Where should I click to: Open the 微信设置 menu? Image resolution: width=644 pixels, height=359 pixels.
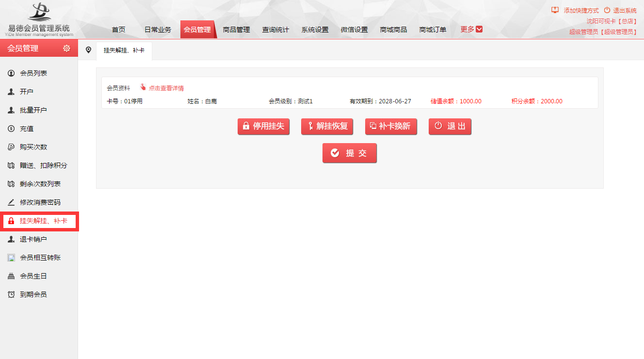354,30
